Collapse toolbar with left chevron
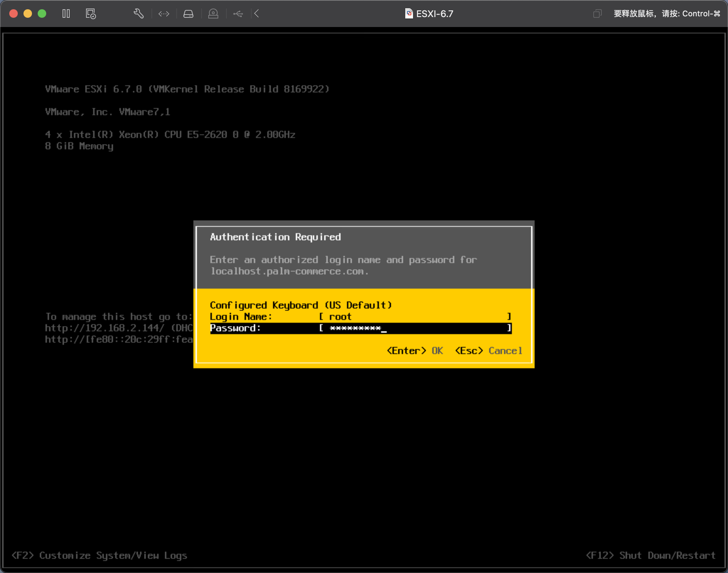The height and width of the screenshot is (573, 728). tap(257, 14)
